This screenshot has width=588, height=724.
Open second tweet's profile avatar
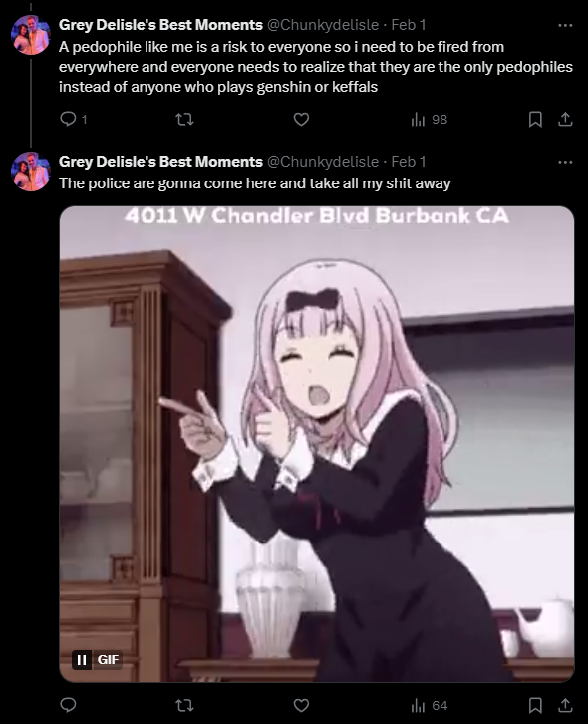point(31,172)
